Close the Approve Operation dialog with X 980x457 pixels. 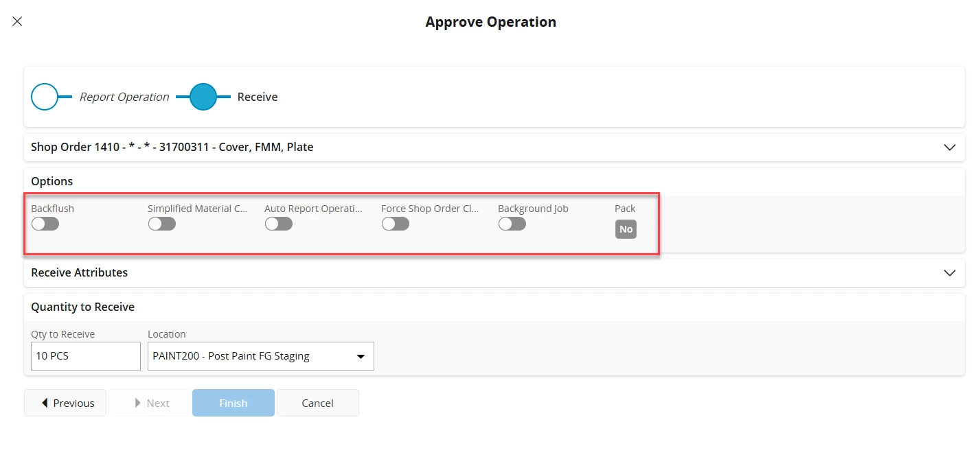point(17,21)
